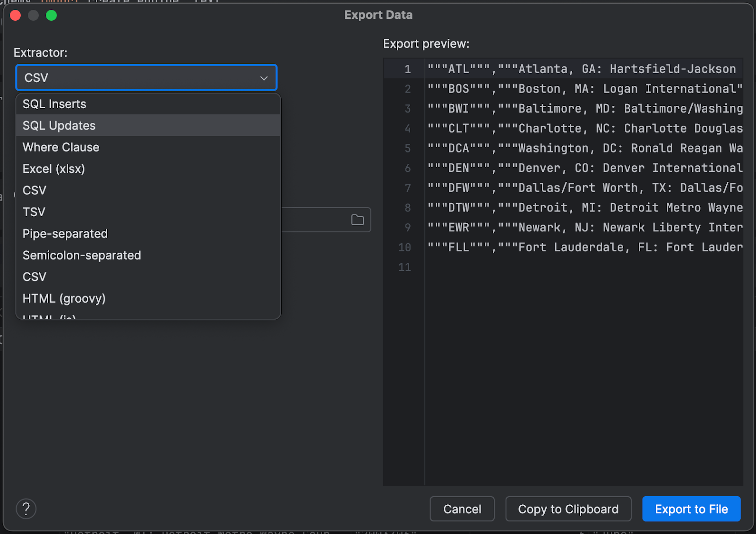
Task: Click the Export to File button
Action: 691,509
